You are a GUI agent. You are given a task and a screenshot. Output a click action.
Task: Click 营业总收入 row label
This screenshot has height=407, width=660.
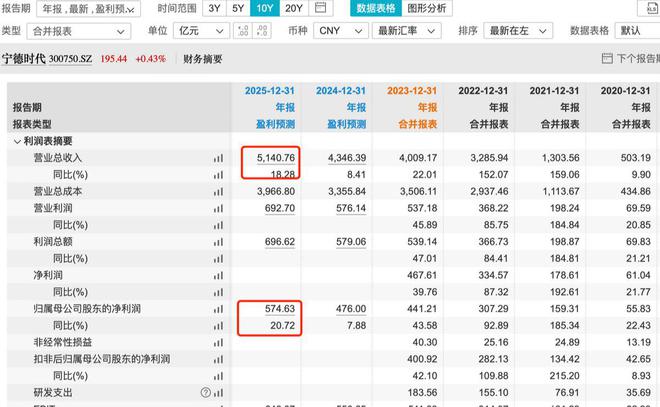tap(58, 158)
